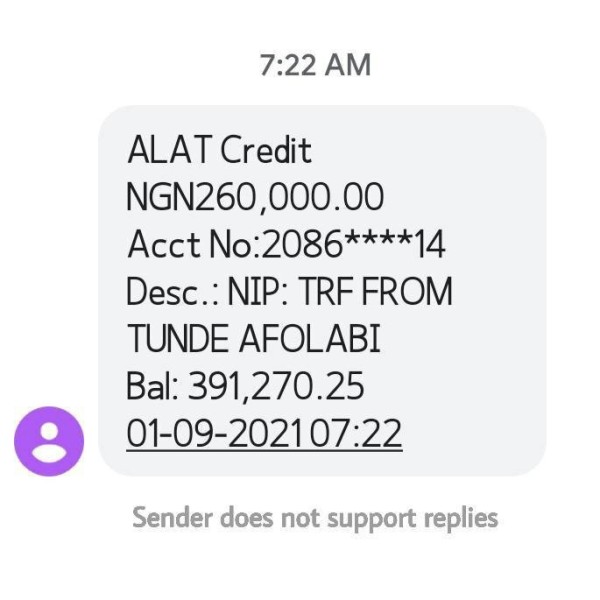Select the Acct No label text
600x600 pixels.
[x=193, y=244]
